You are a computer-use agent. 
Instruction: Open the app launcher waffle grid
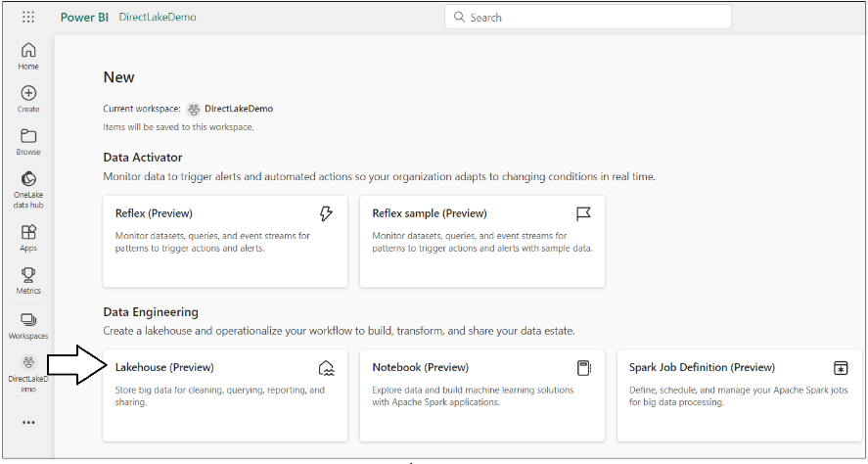(28, 18)
